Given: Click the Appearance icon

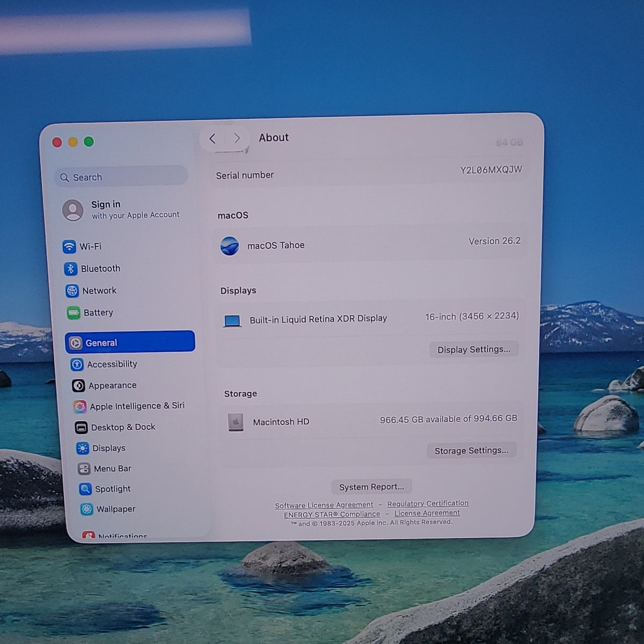Looking at the screenshot, I should (x=78, y=385).
